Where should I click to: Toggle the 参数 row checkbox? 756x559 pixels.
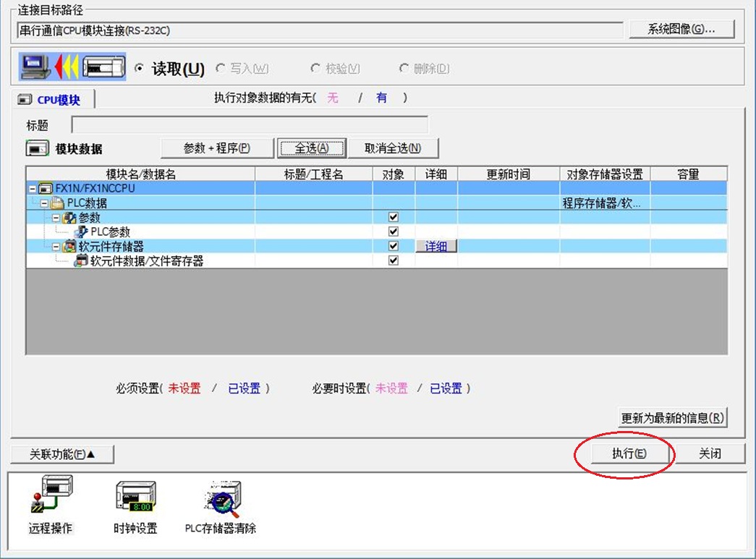(394, 217)
